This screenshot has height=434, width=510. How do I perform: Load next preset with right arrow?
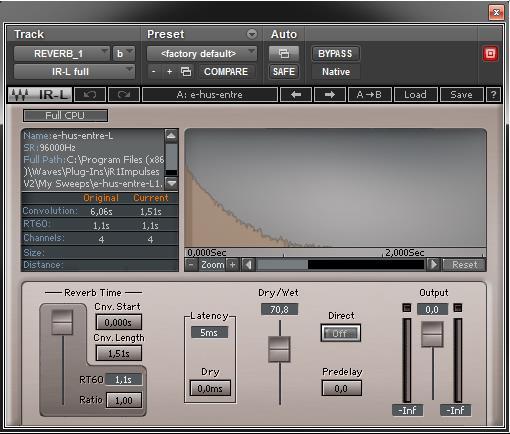tap(330, 95)
